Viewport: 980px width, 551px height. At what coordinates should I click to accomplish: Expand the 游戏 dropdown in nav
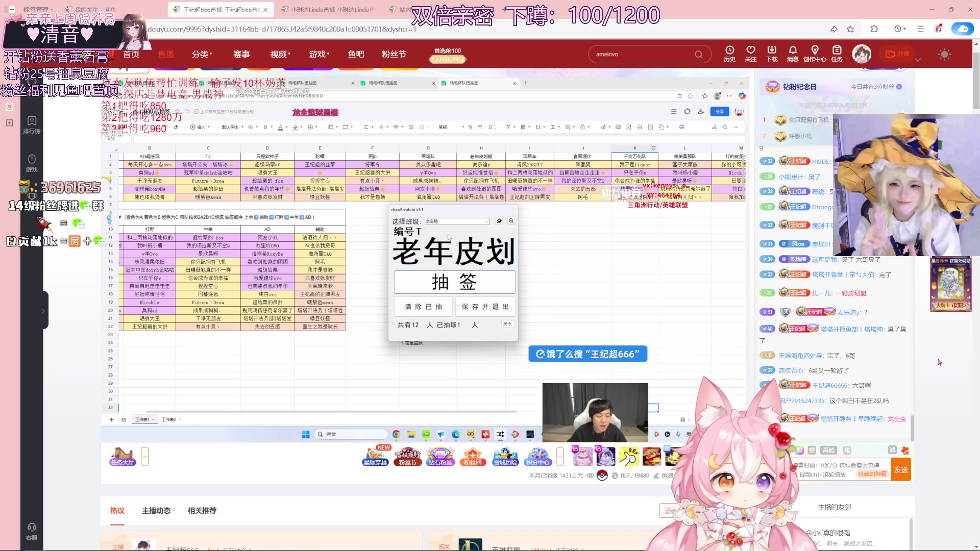pos(320,54)
